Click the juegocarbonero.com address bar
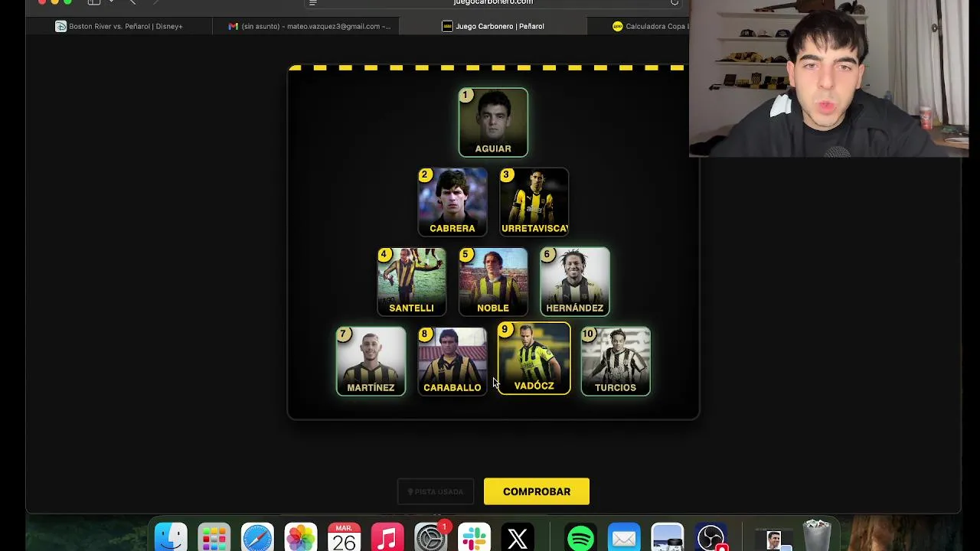This screenshot has width=980, height=551. [x=493, y=2]
